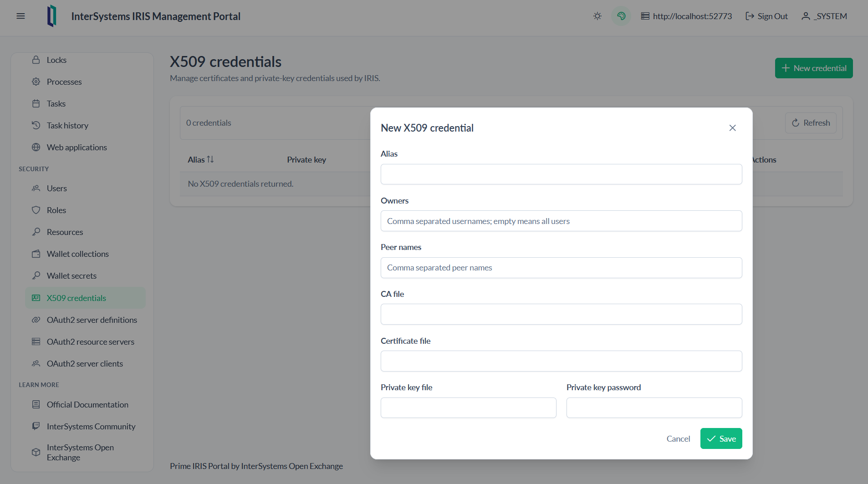
Task: Save the new X509 credential
Action: coord(721,438)
